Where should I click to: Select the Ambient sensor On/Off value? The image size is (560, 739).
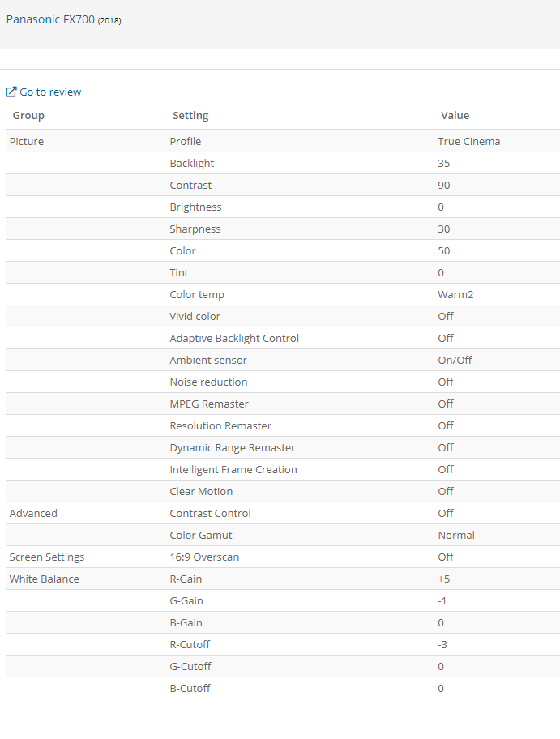455,361
